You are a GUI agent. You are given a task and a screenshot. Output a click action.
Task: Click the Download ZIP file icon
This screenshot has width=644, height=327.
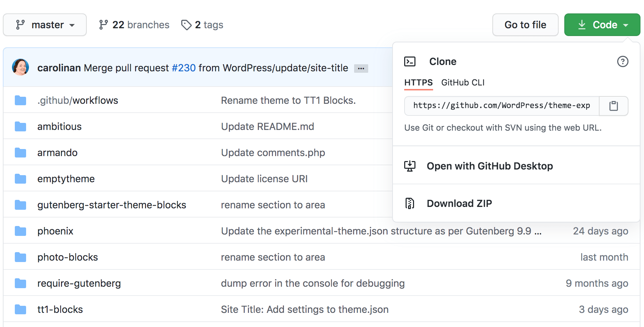point(410,203)
